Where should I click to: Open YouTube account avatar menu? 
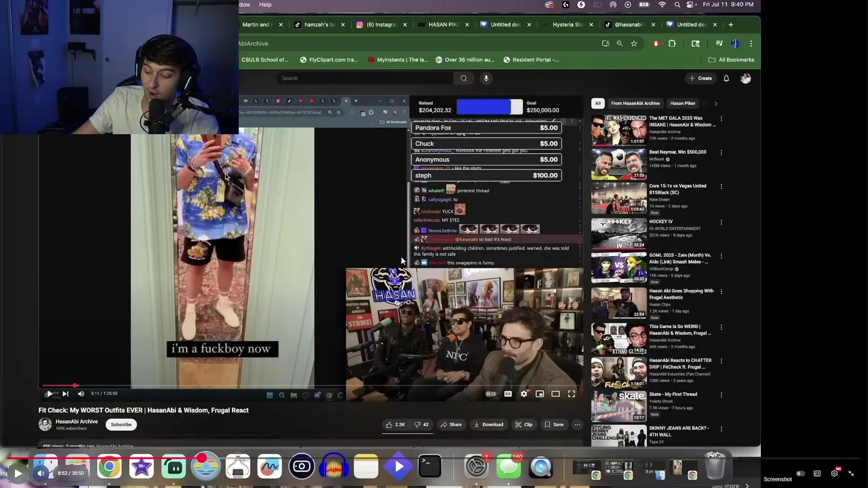click(x=745, y=78)
